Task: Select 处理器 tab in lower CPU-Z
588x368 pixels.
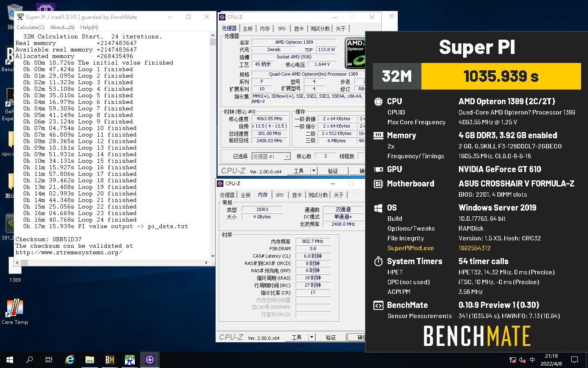Action: coord(227,195)
